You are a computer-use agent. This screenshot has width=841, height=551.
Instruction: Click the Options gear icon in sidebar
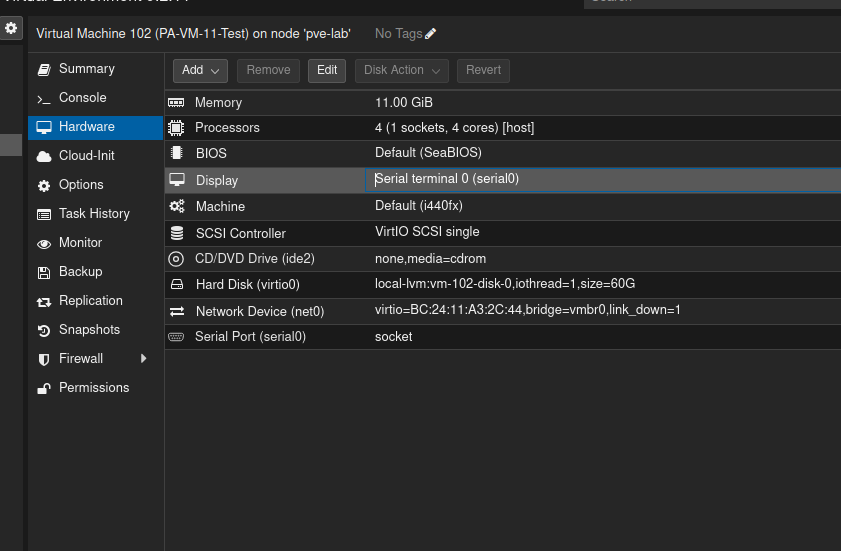coord(44,186)
